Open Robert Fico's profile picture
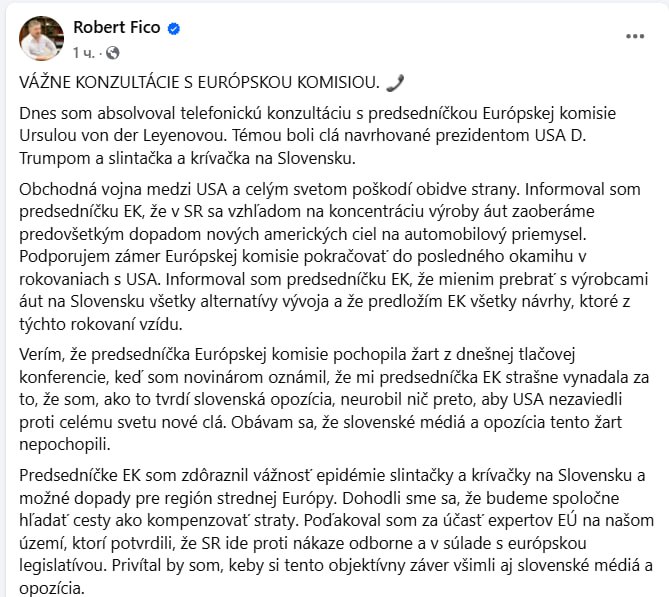The width and height of the screenshot is (669, 597). [x=39, y=38]
